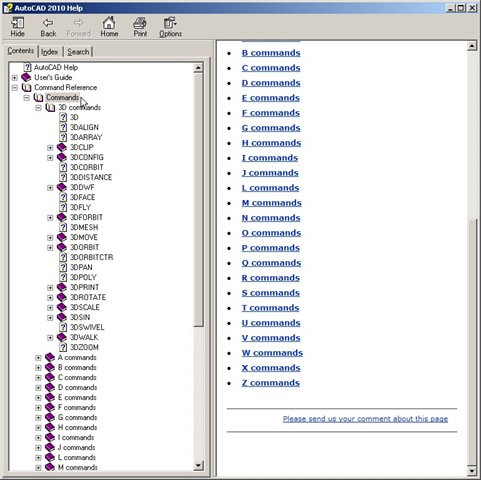Select 3DCORBIT in the tree
The height and width of the screenshot is (480, 481).
click(87, 167)
